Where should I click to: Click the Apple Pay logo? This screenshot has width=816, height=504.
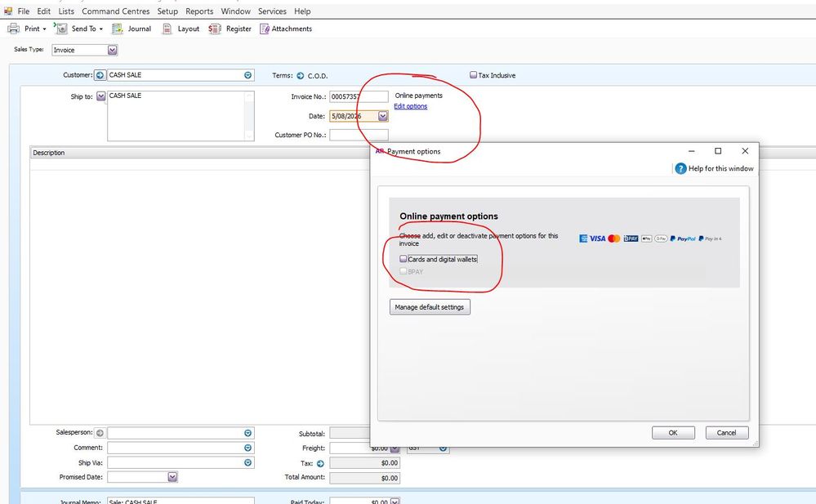pyautogui.click(x=647, y=239)
